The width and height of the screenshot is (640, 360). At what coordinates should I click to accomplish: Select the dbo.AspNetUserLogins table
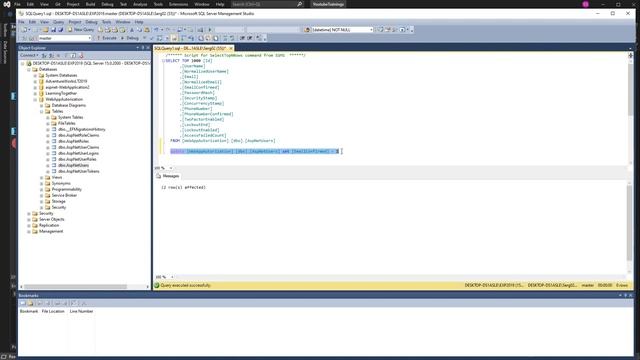78,153
